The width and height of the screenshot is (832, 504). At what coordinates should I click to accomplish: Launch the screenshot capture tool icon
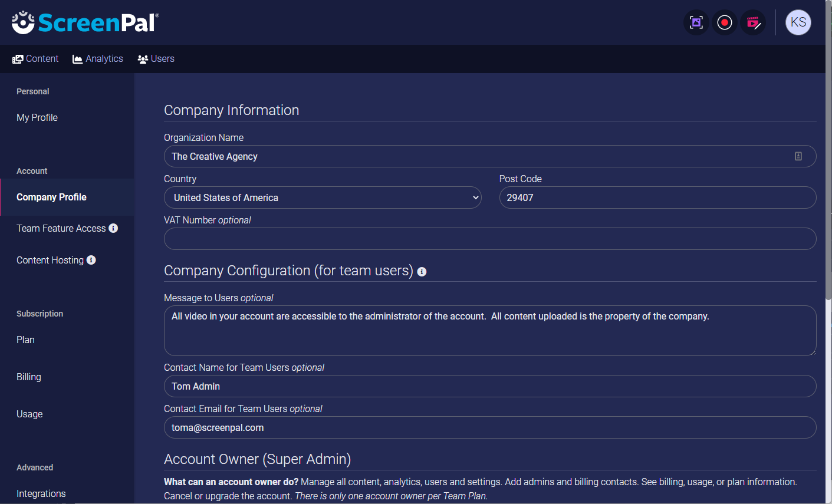point(696,22)
